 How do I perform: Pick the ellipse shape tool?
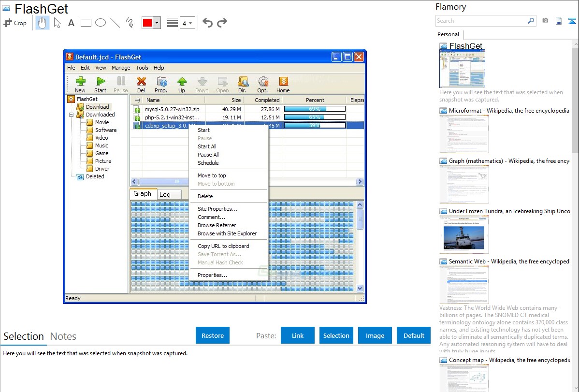click(x=100, y=23)
